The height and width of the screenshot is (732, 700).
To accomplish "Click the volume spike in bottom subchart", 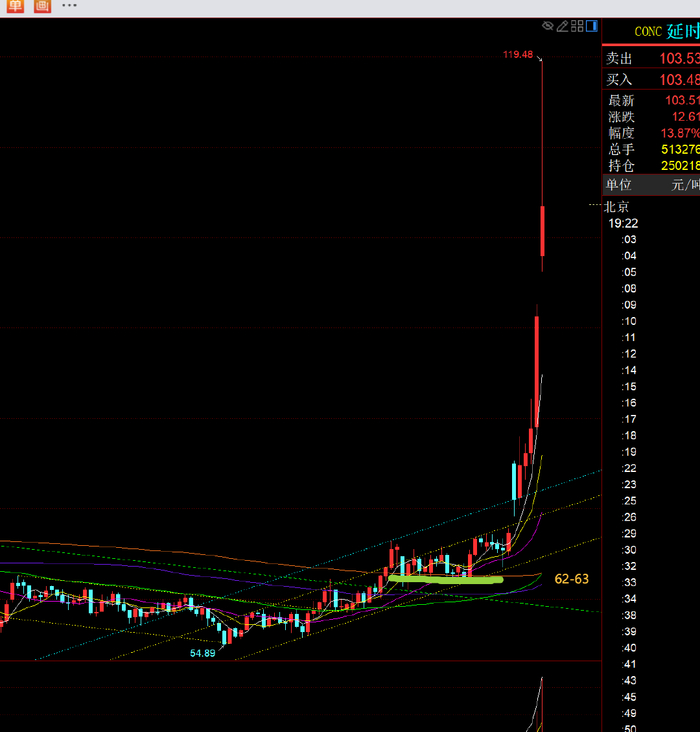I will [x=540, y=705].
